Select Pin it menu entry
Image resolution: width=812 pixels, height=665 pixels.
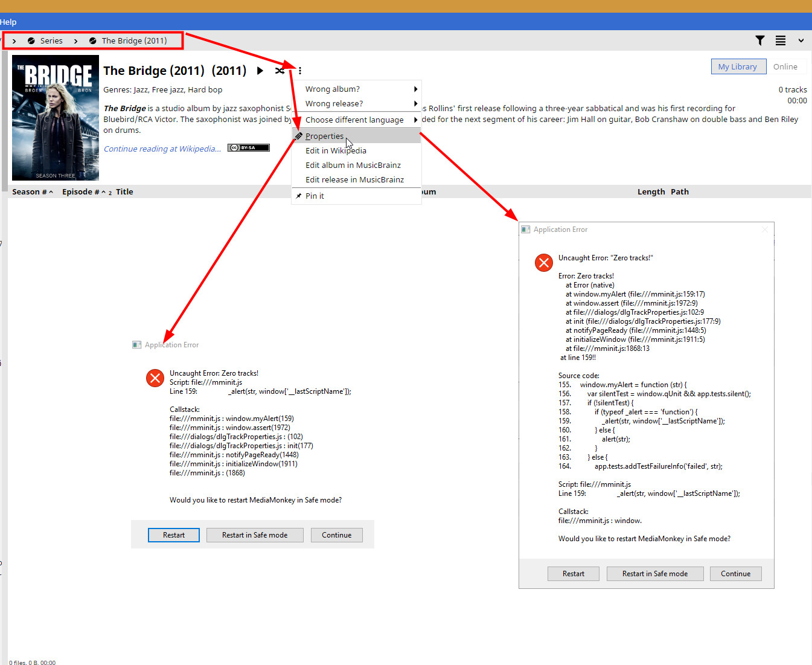[315, 196]
